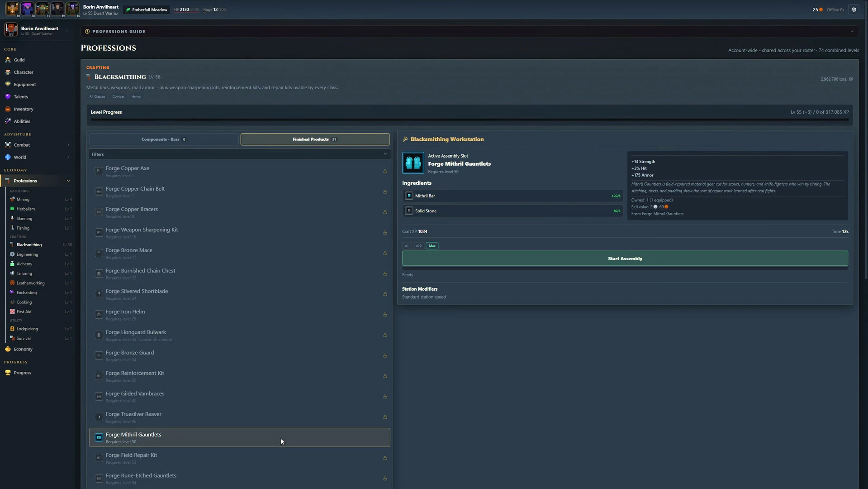The height and width of the screenshot is (489, 868).
Task: Click the Level Progress bar
Action: (x=470, y=120)
